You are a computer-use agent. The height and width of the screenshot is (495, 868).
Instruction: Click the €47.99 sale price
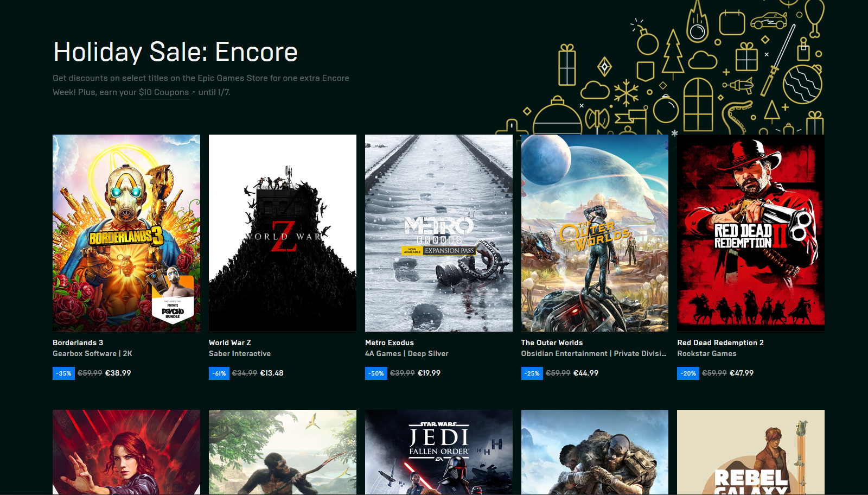coord(742,373)
